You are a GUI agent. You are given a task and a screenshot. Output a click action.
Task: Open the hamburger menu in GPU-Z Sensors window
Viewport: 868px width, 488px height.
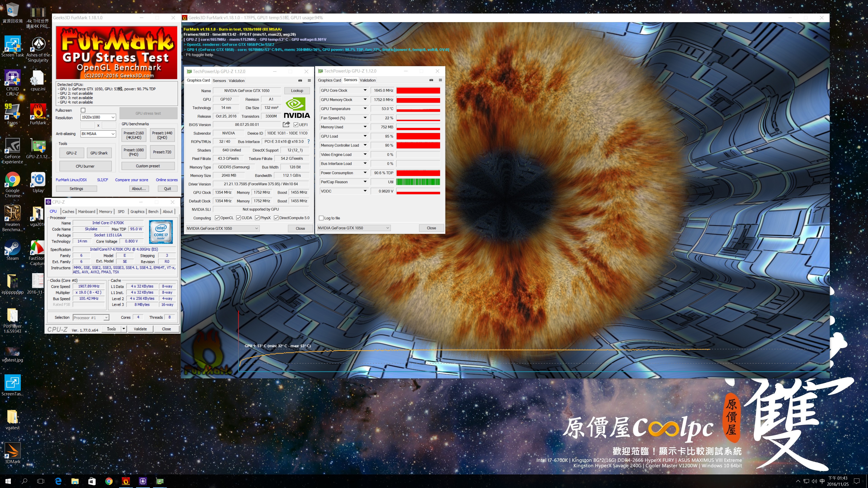pyautogui.click(x=440, y=80)
